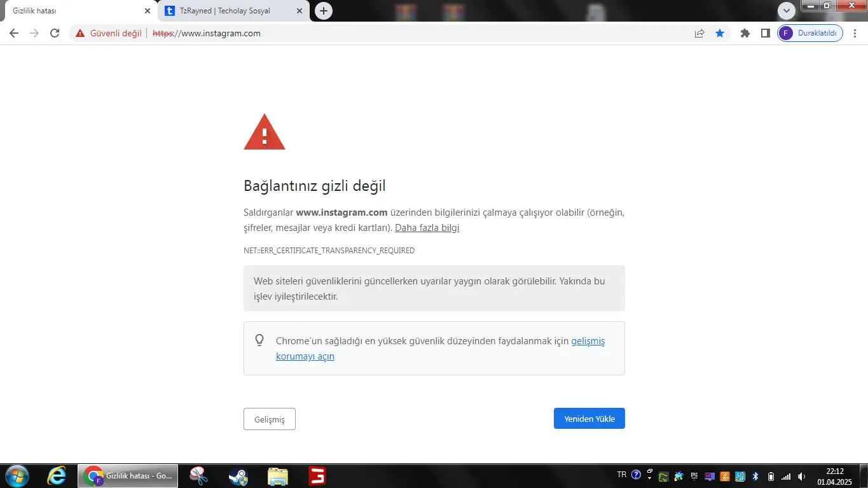Viewport: 868px width, 488px height.
Task: Click the TR language indicator
Action: (x=622, y=475)
